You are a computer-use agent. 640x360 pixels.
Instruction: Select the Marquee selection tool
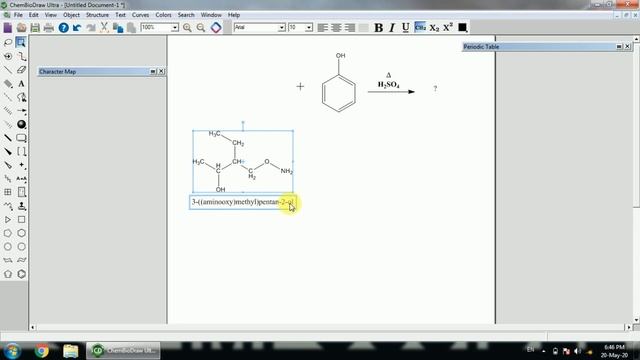[x=21, y=42]
